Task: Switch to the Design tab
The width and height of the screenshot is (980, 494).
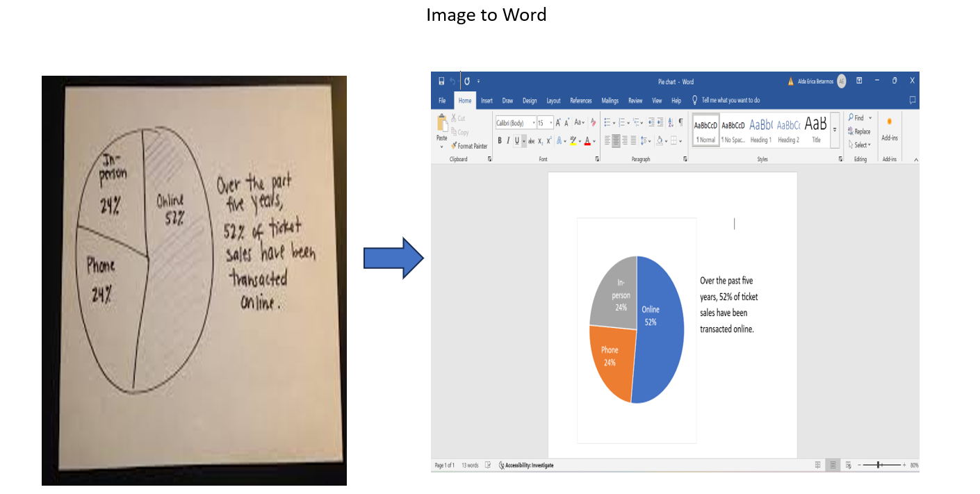Action: click(x=530, y=101)
